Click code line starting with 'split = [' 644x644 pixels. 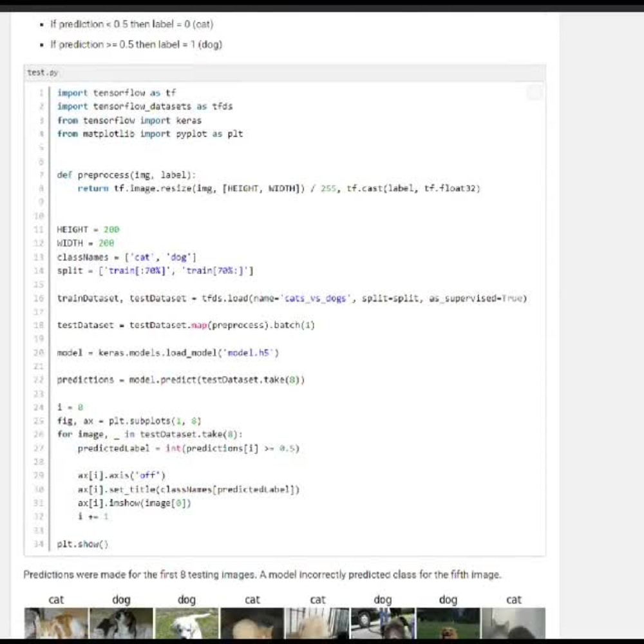pos(155,270)
